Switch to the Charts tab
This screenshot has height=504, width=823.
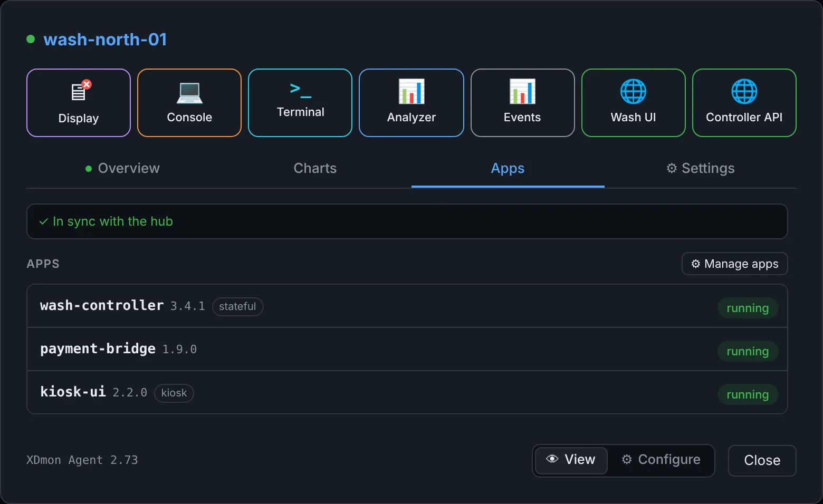(315, 168)
